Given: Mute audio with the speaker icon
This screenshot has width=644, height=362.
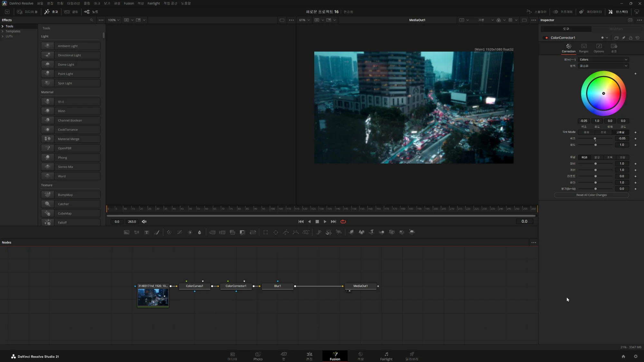Looking at the screenshot, I should [144, 221].
